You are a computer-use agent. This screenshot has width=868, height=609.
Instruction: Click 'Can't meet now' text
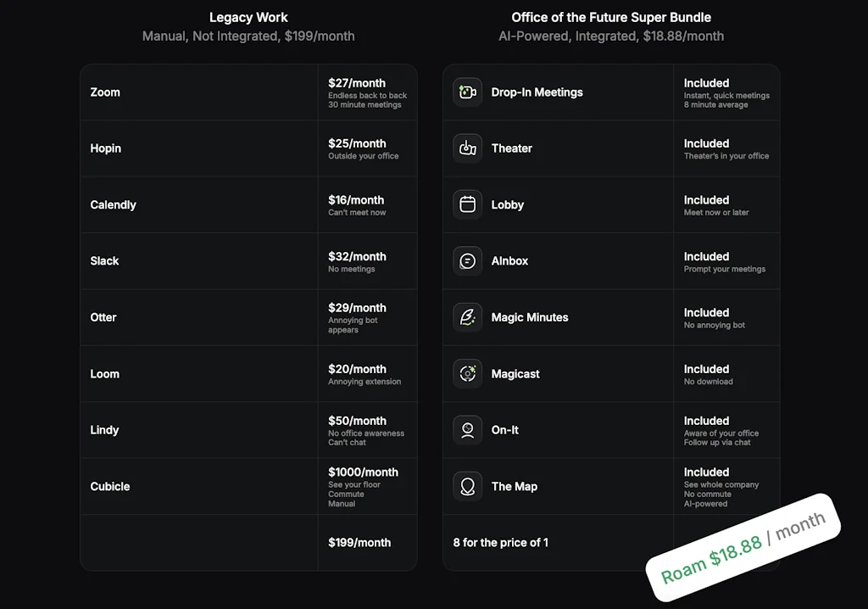[x=357, y=212]
